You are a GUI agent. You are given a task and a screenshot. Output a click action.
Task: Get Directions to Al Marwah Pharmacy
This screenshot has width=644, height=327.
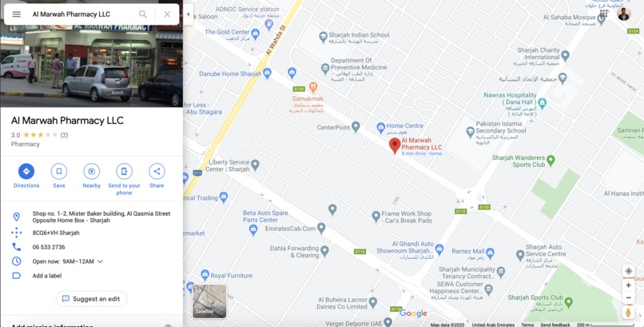click(x=26, y=171)
